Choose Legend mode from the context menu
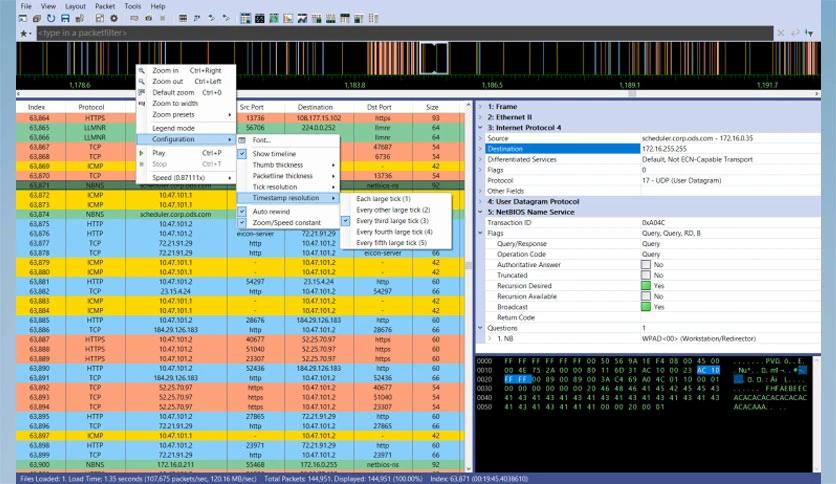Image resolution: width=836 pixels, height=484 pixels. 186,128
